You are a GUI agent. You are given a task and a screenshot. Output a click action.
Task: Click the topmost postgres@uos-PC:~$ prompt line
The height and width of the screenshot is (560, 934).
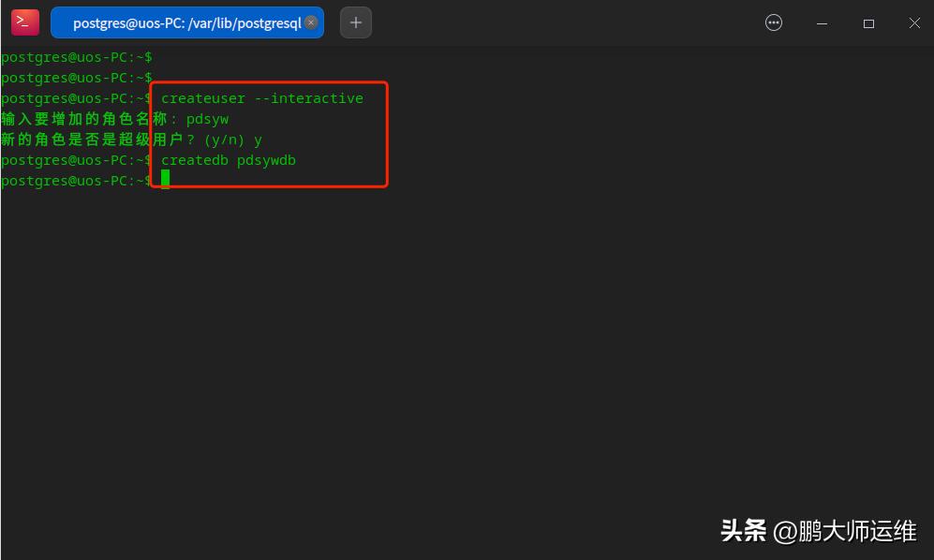[75, 57]
